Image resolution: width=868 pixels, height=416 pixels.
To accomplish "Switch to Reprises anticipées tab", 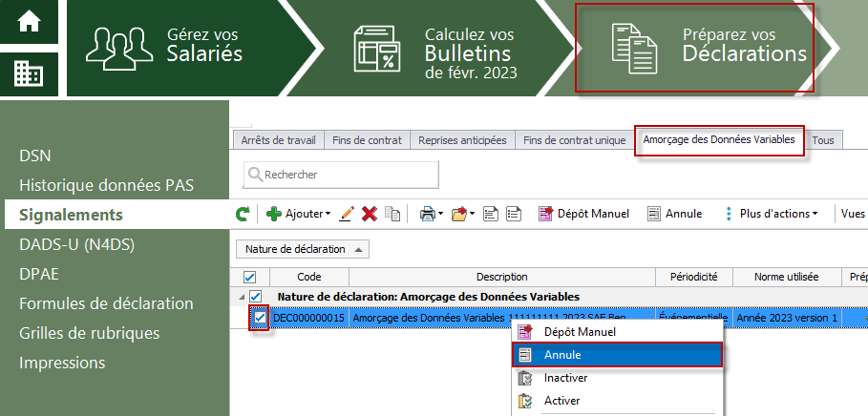I will [x=462, y=140].
